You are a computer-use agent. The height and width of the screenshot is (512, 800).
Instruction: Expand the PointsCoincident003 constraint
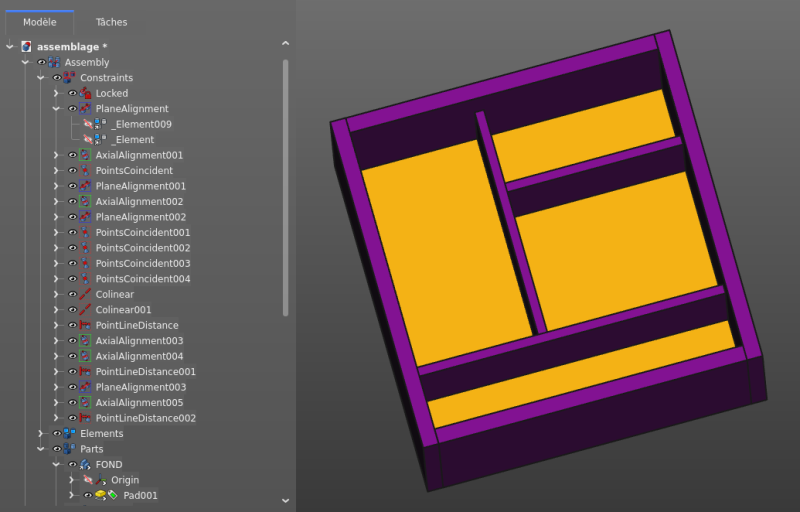[56, 263]
